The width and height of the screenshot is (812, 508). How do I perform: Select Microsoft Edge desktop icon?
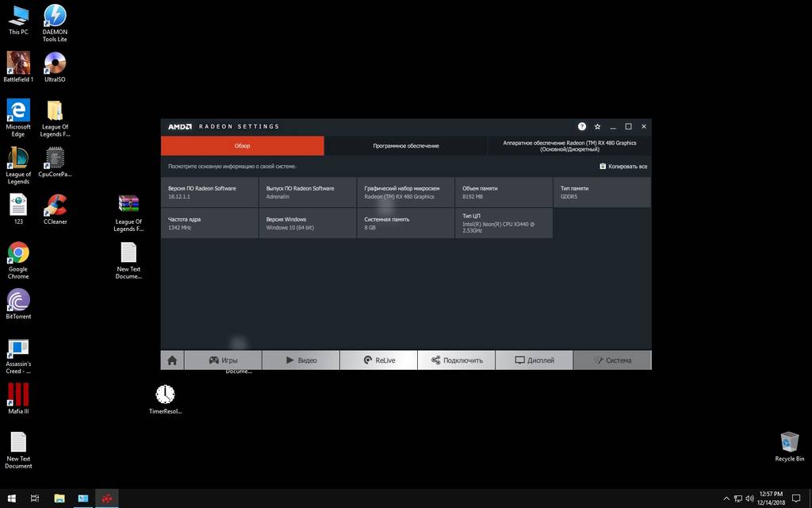(18, 117)
